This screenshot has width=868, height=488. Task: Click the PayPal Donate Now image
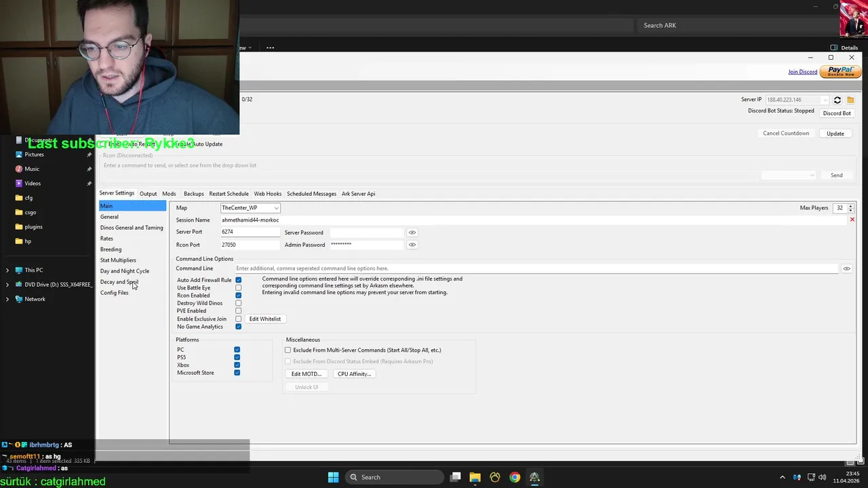(840, 71)
